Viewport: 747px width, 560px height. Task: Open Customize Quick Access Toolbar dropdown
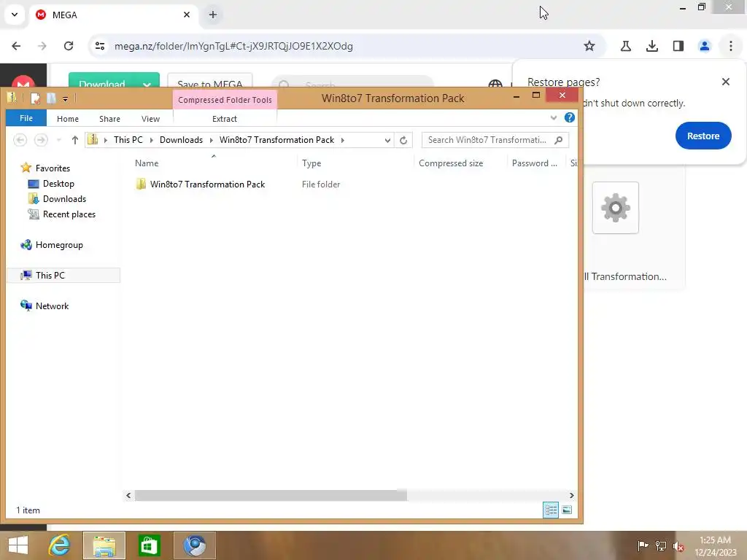[x=65, y=98]
